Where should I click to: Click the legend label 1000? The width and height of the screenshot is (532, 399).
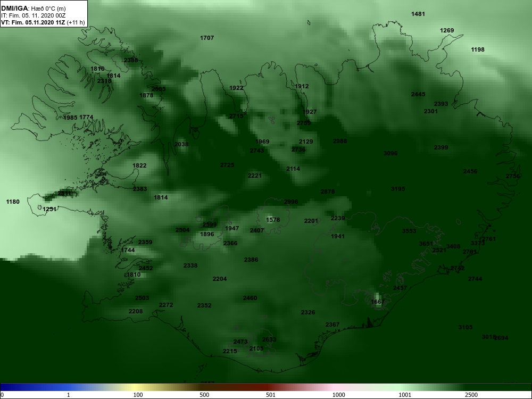click(338, 395)
